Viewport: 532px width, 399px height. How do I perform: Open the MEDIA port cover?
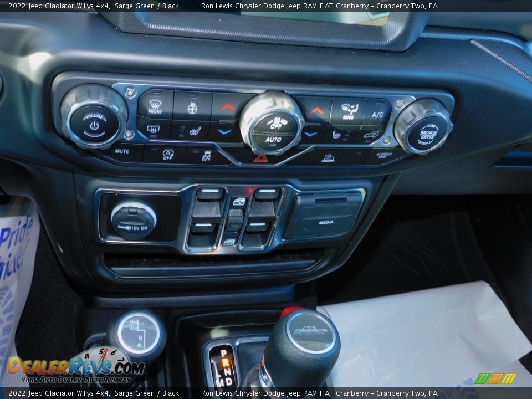click(324, 215)
